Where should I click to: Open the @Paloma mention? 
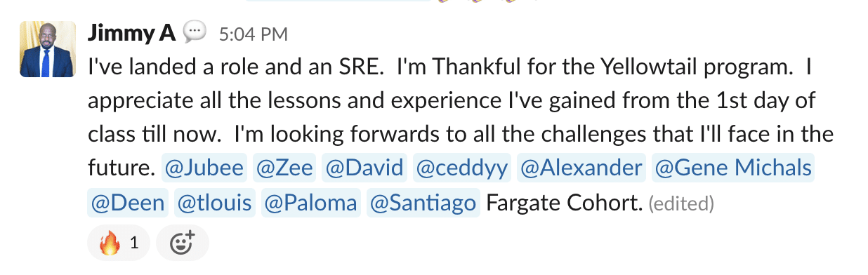[311, 203]
